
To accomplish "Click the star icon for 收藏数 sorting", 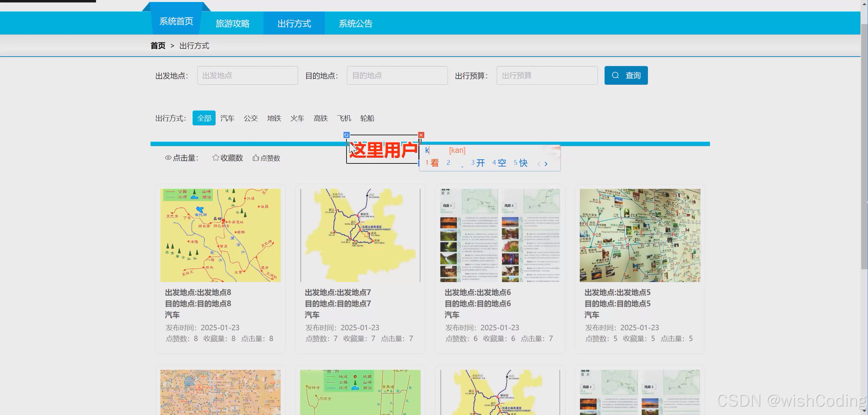I will coord(216,158).
